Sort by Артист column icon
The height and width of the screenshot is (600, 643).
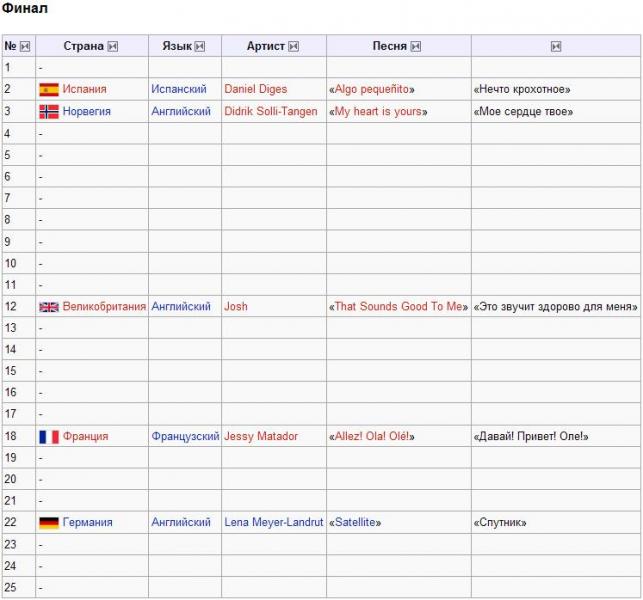293,46
